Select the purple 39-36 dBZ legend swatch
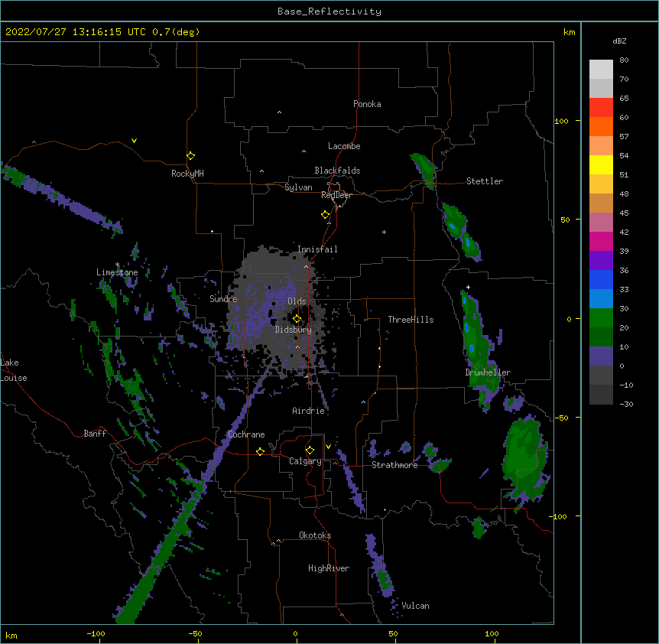Viewport: 659px width, 644px height. 601,261
